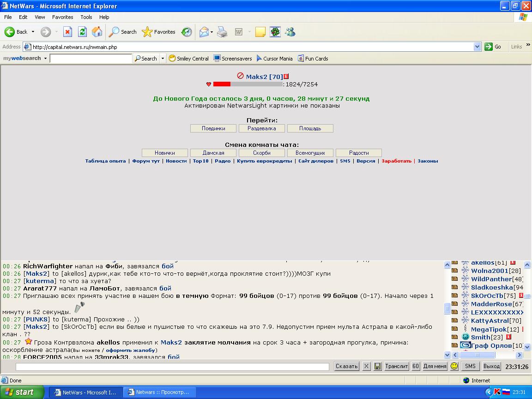Open the History toolbar icon
The height and width of the screenshot is (399, 532).
(x=187, y=32)
